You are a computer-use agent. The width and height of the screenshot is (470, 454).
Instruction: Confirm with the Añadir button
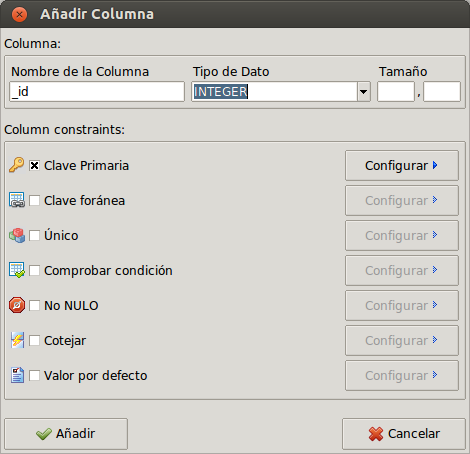66,434
